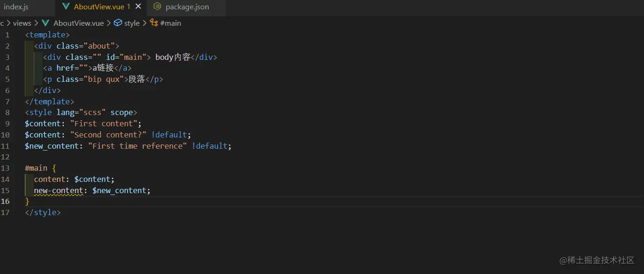Switch to the package.json tab
Screen dimensions: 644x274
pos(186,7)
